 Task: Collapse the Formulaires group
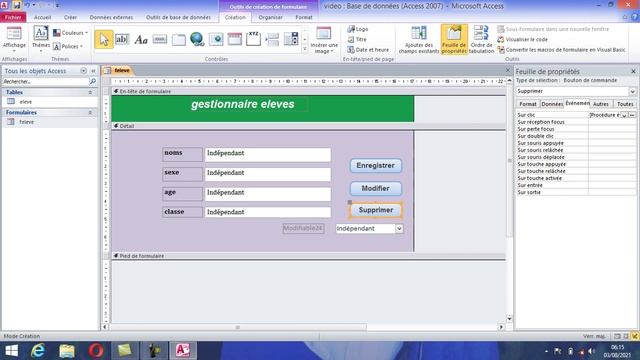tap(90, 112)
